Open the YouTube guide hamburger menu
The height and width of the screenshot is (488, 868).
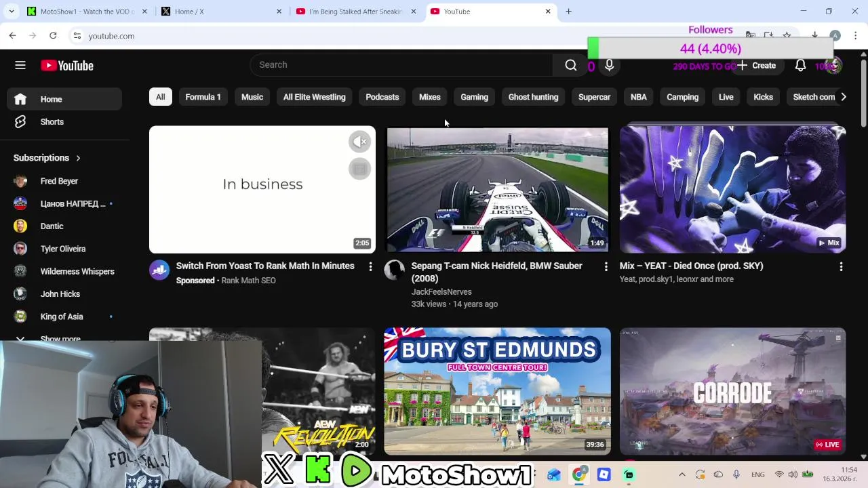click(x=20, y=66)
